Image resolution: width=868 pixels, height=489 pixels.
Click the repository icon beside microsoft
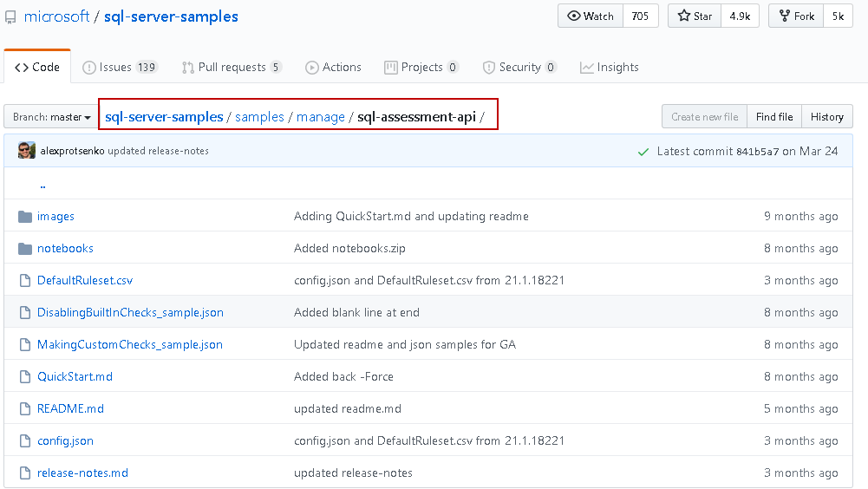point(10,17)
